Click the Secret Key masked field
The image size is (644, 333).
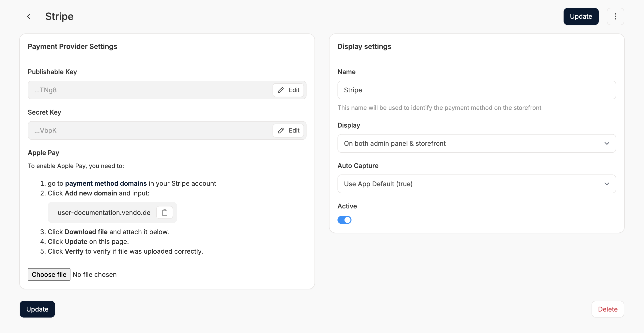[150, 131]
